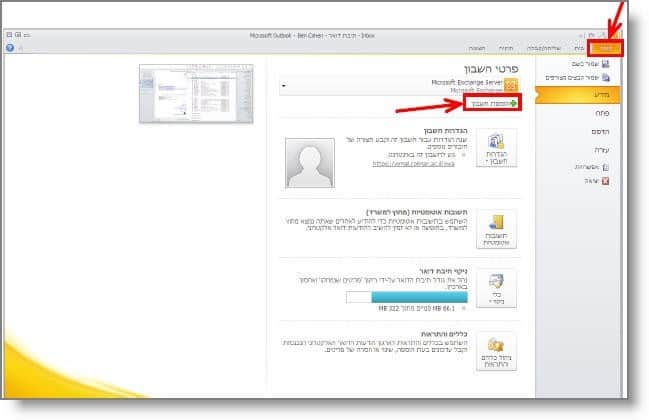This screenshot has height=420, width=649.
Task: Open the Send/Receive (שלח/קבל) ribbon tab
Action: (544, 49)
